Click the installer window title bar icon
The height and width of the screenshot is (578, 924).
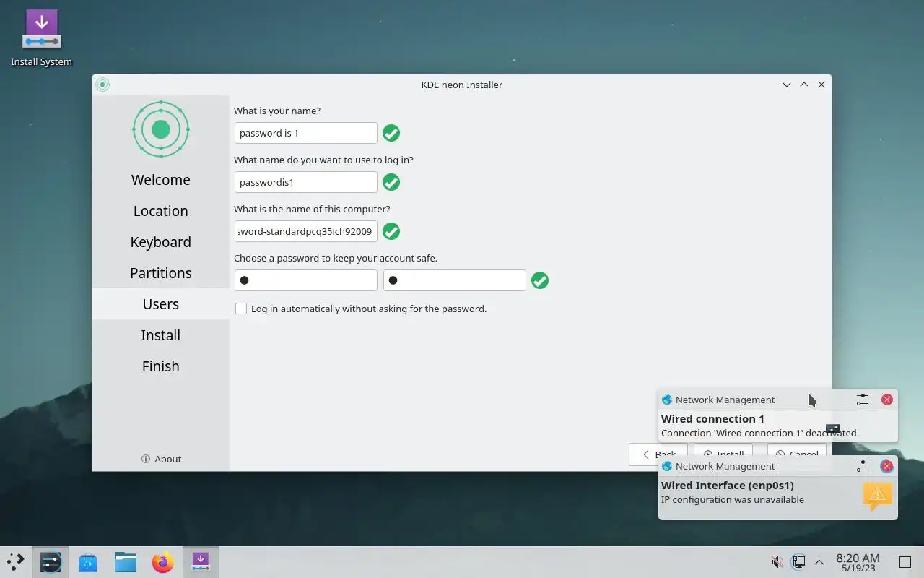click(103, 85)
